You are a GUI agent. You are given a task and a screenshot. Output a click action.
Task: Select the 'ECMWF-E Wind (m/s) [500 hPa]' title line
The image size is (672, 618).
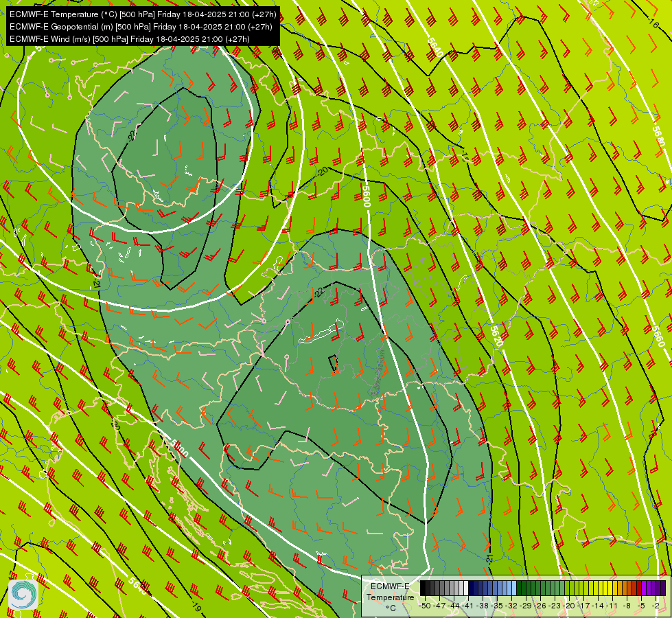click(x=130, y=39)
